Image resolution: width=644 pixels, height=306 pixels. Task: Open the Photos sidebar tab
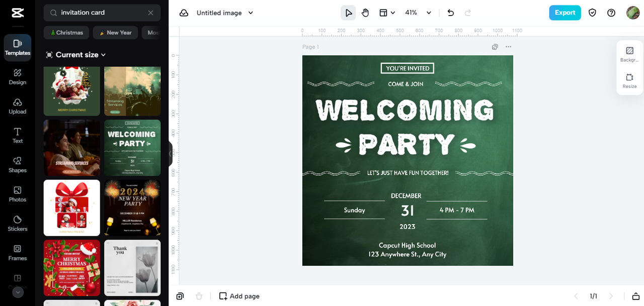click(x=18, y=194)
